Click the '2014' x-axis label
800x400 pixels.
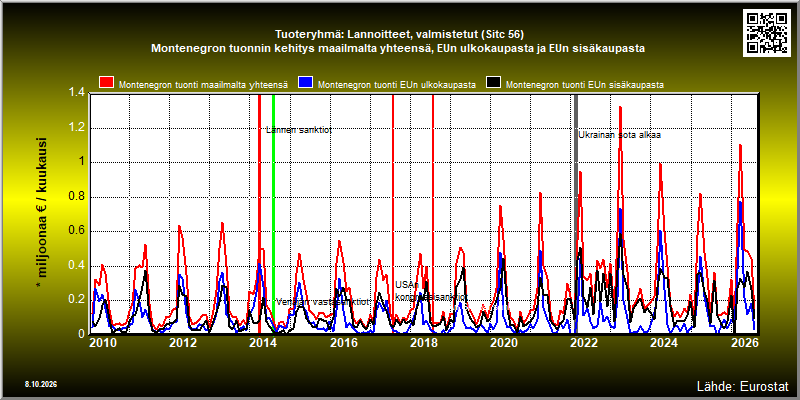click(x=263, y=343)
